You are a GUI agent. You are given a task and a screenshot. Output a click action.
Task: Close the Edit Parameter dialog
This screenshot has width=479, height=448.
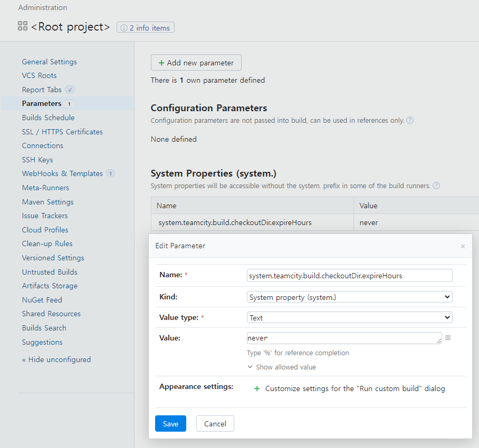pyautogui.click(x=463, y=246)
